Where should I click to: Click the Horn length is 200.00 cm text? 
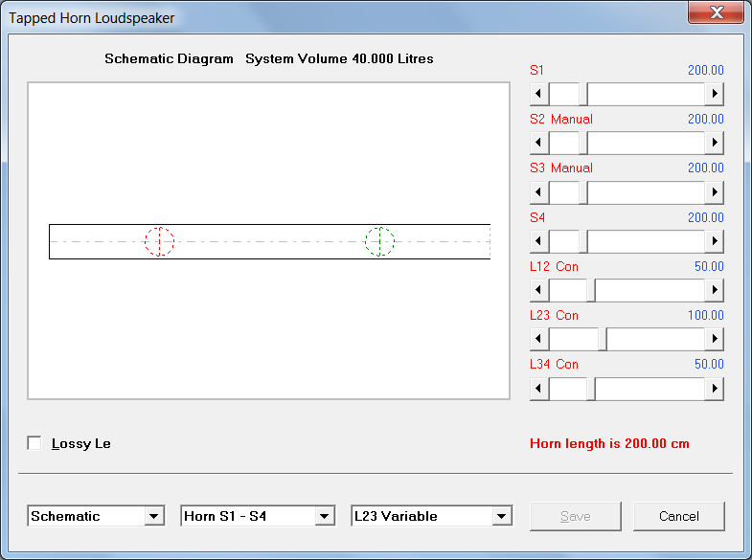[x=609, y=443]
